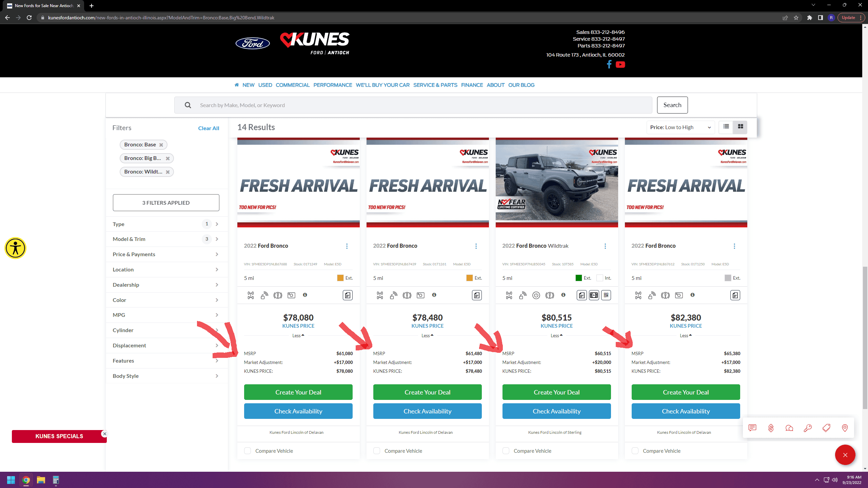The height and width of the screenshot is (488, 868).
Task: Click the dollar sign icon in floating bar
Action: (x=771, y=428)
